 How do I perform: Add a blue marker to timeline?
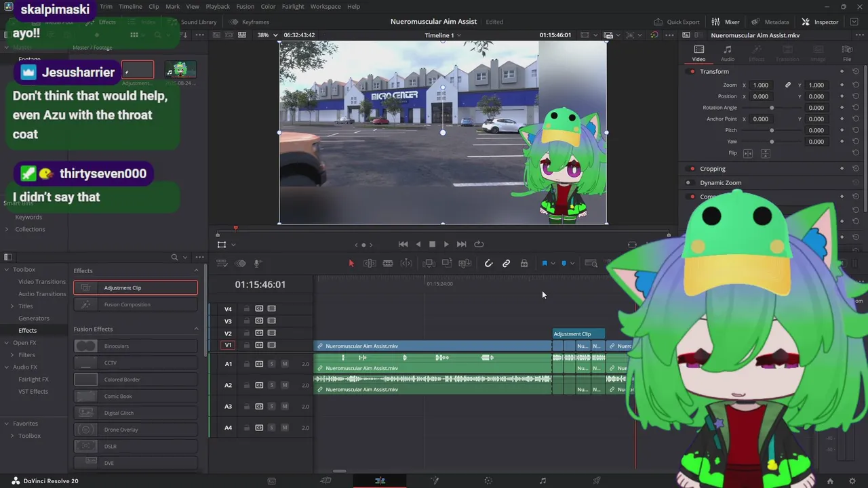pyautogui.click(x=564, y=263)
